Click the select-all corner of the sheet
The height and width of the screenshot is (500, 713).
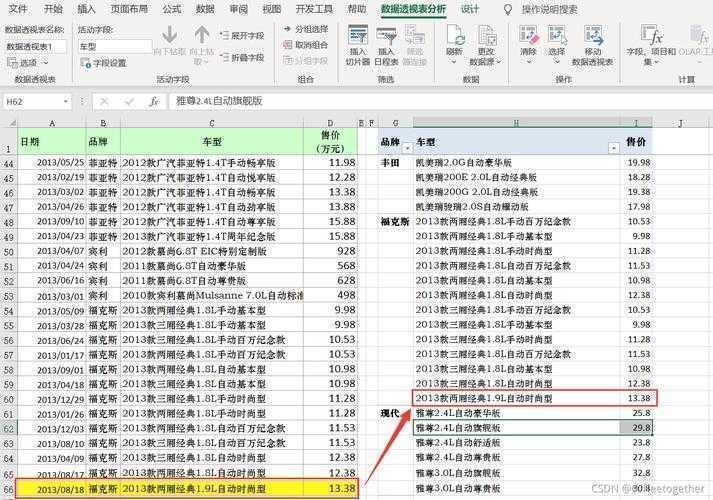point(9,123)
